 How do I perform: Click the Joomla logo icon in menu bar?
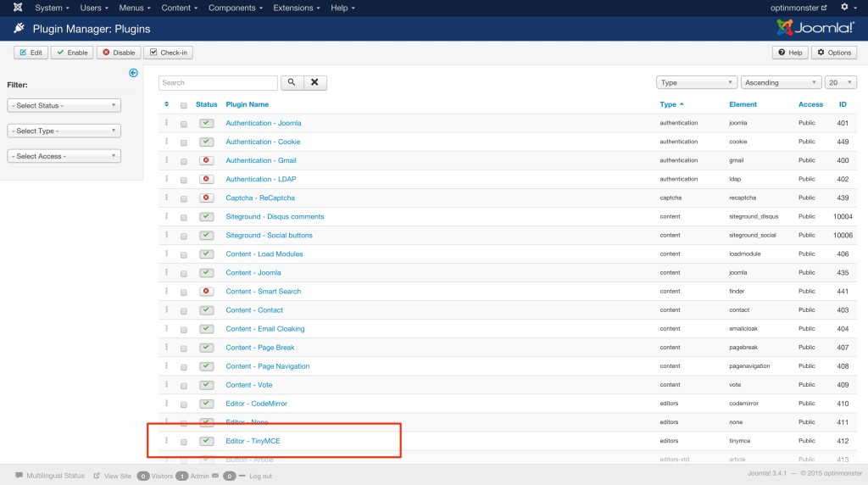coord(18,7)
